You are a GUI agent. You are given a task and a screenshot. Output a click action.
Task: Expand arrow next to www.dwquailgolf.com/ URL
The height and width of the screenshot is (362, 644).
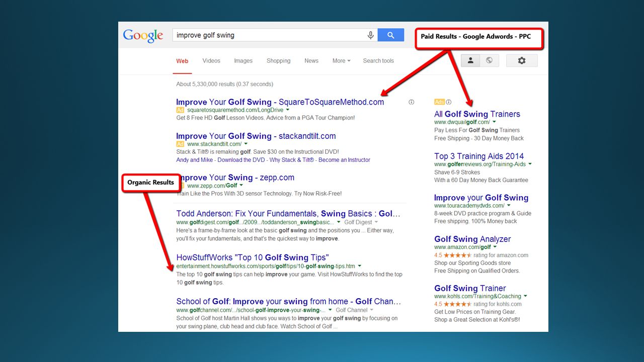pyautogui.click(x=495, y=122)
